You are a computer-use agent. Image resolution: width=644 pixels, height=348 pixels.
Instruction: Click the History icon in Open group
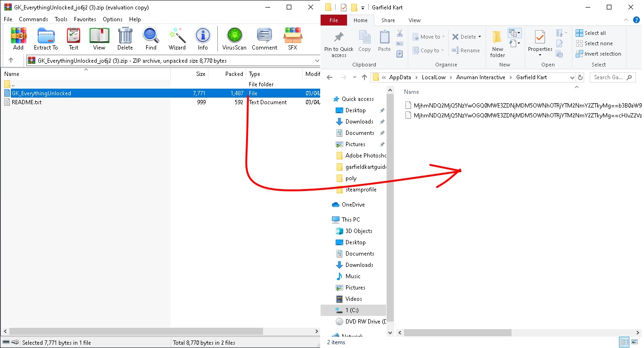(560, 54)
